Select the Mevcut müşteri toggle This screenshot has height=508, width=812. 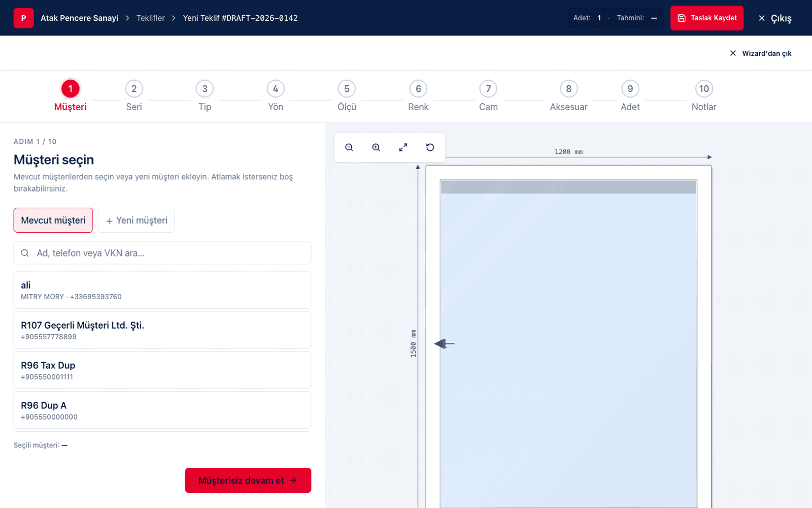tap(53, 220)
